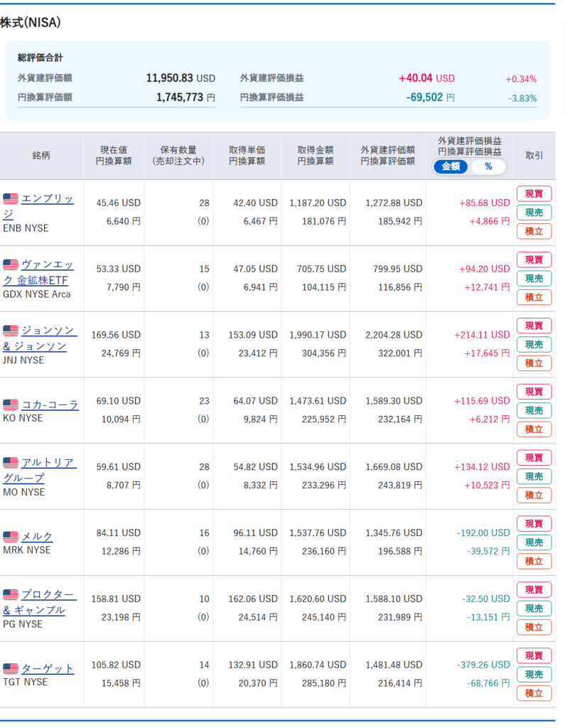Screen dimensions: 565x728
Task: Click the 株式(NISA) section heading
Action: click(31, 22)
